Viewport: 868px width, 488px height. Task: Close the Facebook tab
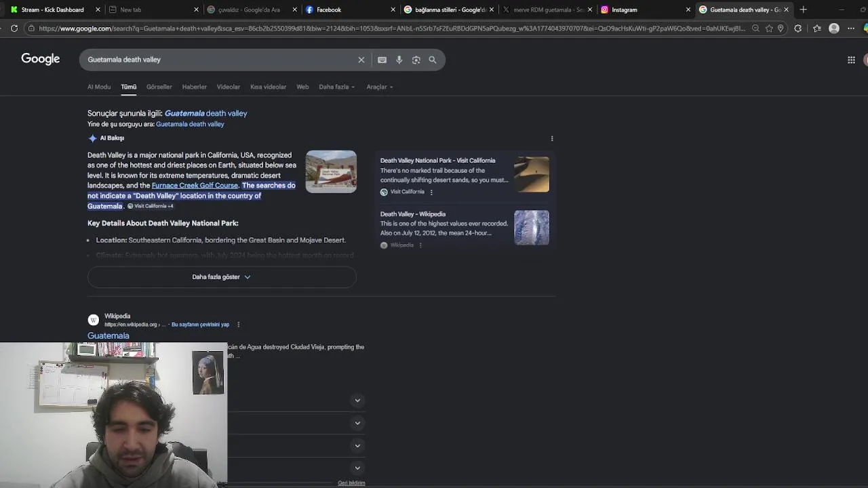pyautogui.click(x=393, y=9)
